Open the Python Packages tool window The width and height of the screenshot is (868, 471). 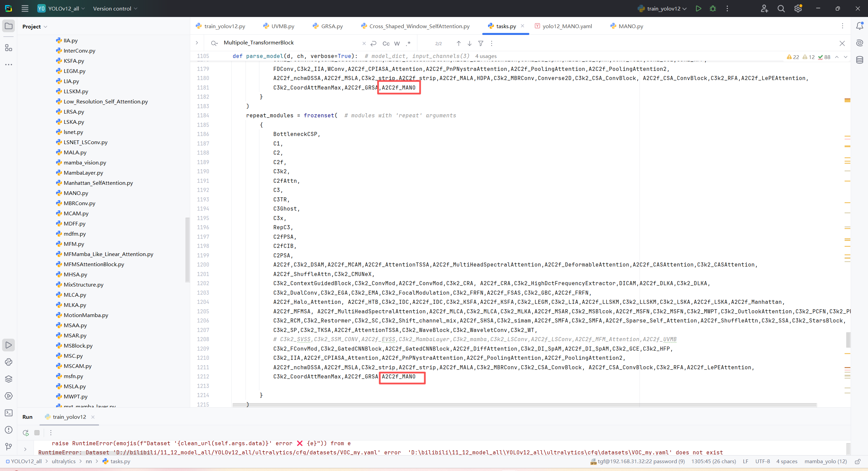tap(9, 379)
